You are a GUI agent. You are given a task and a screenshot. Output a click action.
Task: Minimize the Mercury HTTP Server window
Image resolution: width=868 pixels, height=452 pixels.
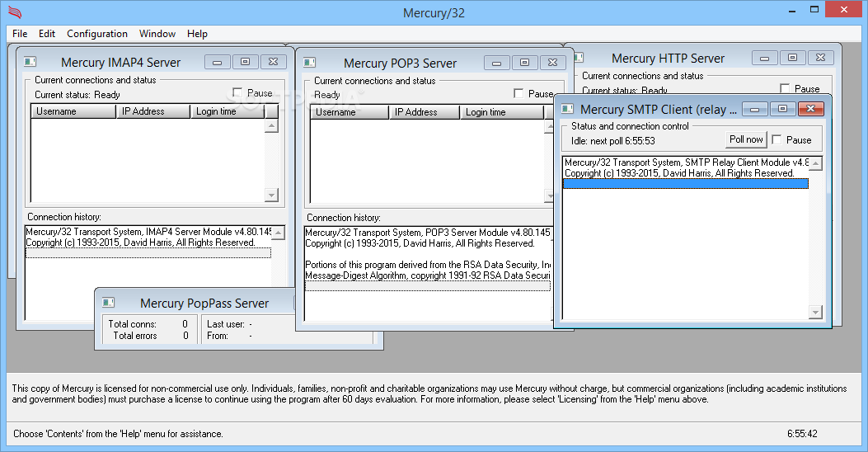pos(764,58)
